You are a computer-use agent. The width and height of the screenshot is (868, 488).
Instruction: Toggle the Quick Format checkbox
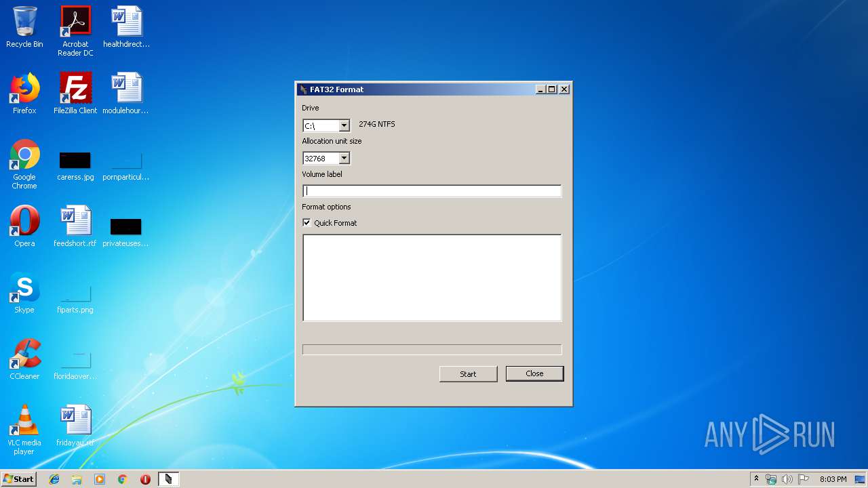pyautogui.click(x=307, y=222)
